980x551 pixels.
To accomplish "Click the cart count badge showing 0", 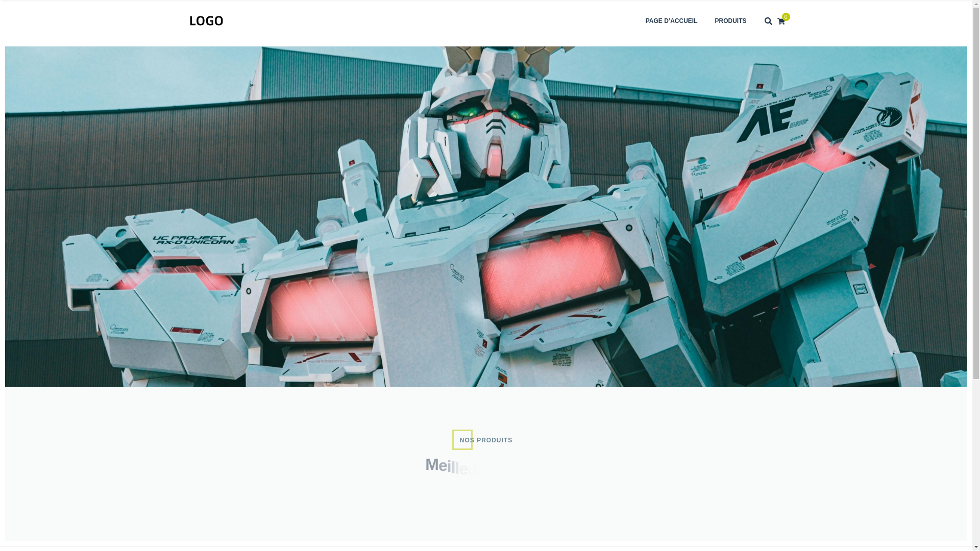I will pyautogui.click(x=786, y=17).
